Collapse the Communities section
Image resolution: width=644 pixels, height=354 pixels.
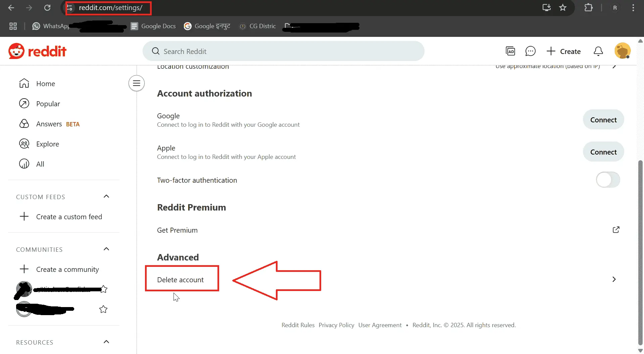tap(106, 249)
